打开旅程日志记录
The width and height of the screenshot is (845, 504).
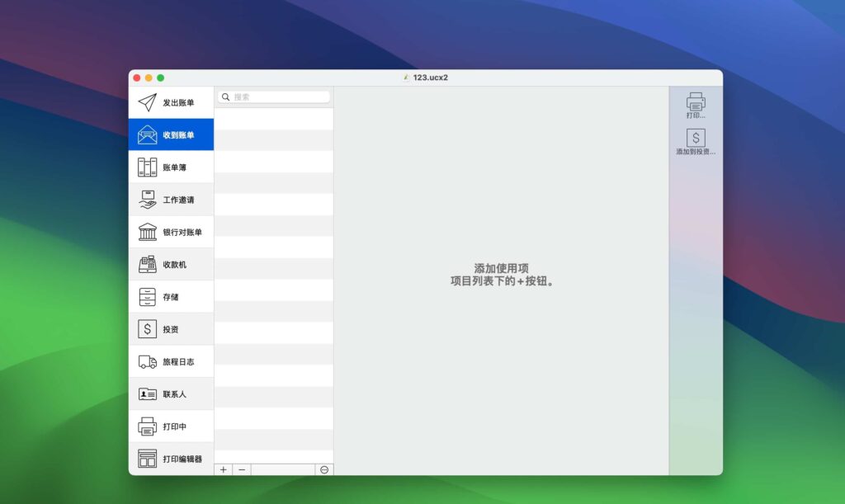(149, 360)
